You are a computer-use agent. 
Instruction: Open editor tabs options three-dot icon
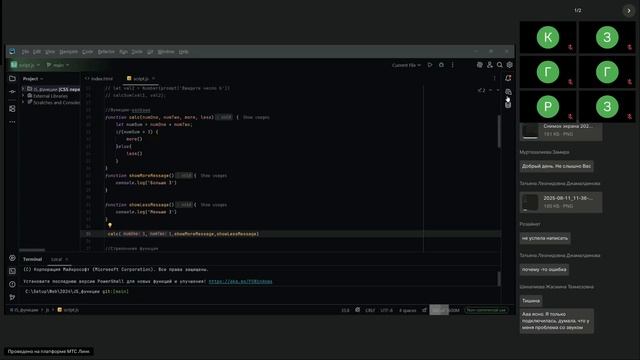(494, 78)
